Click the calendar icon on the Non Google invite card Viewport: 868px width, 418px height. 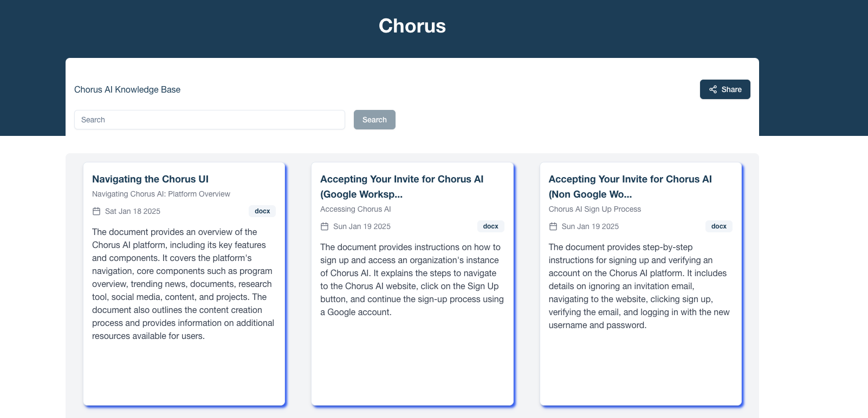tap(553, 226)
